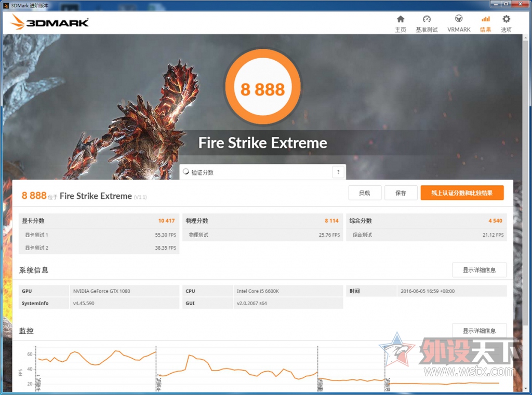The image size is (532, 395).
Task: Click the 监控 section heading
Action: tap(26, 331)
